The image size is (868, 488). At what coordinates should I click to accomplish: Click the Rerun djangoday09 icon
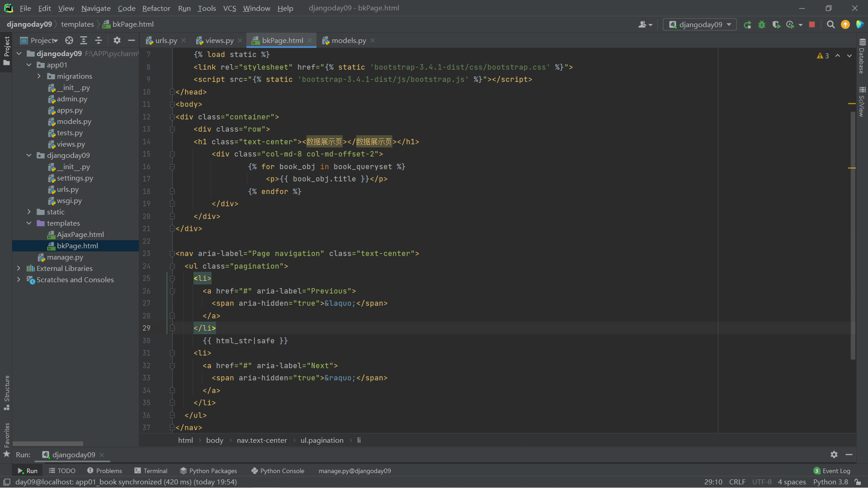(747, 25)
